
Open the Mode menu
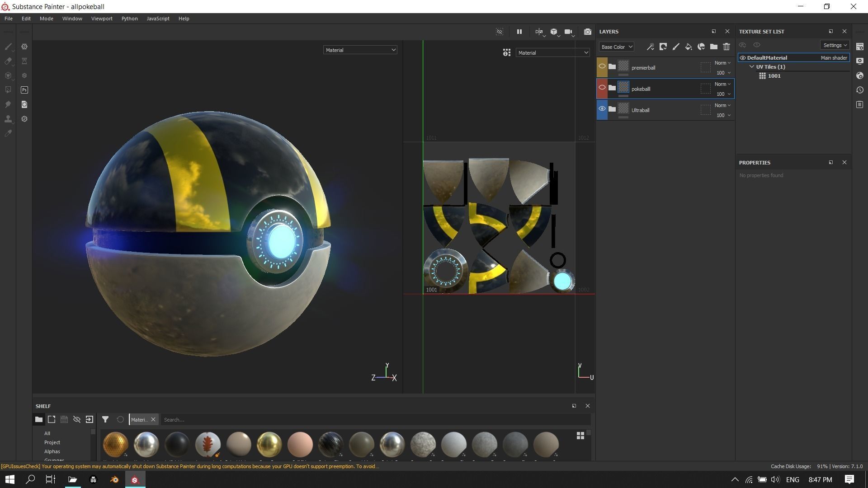tap(47, 19)
